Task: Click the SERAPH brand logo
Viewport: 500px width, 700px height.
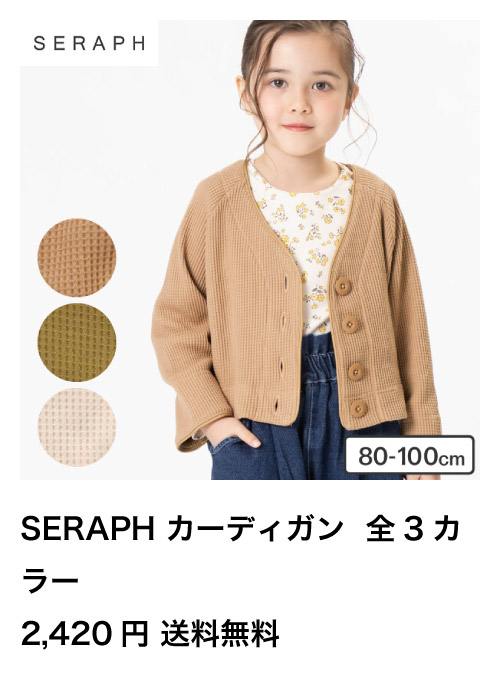Action: pos(89,43)
